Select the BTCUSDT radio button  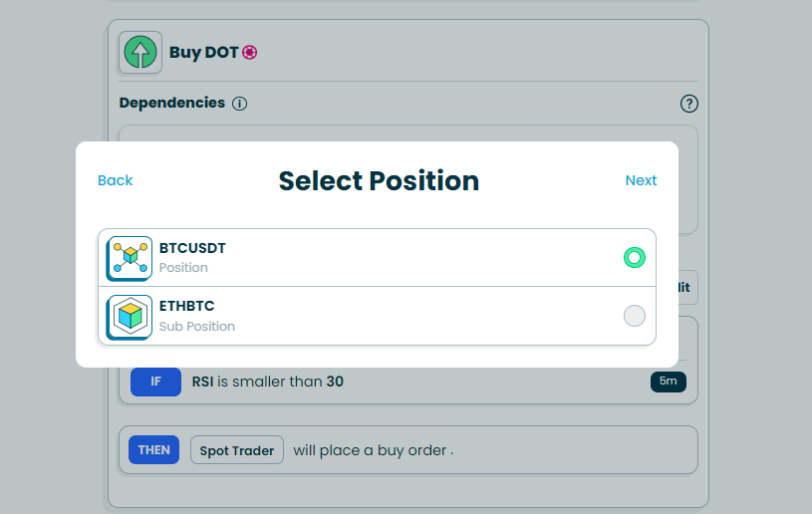(x=634, y=258)
